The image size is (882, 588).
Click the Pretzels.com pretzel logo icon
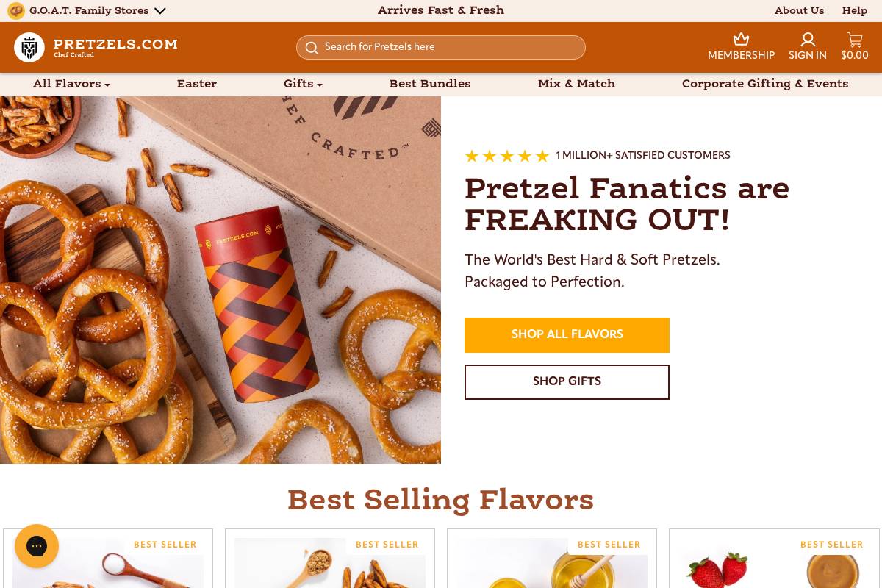[29, 47]
